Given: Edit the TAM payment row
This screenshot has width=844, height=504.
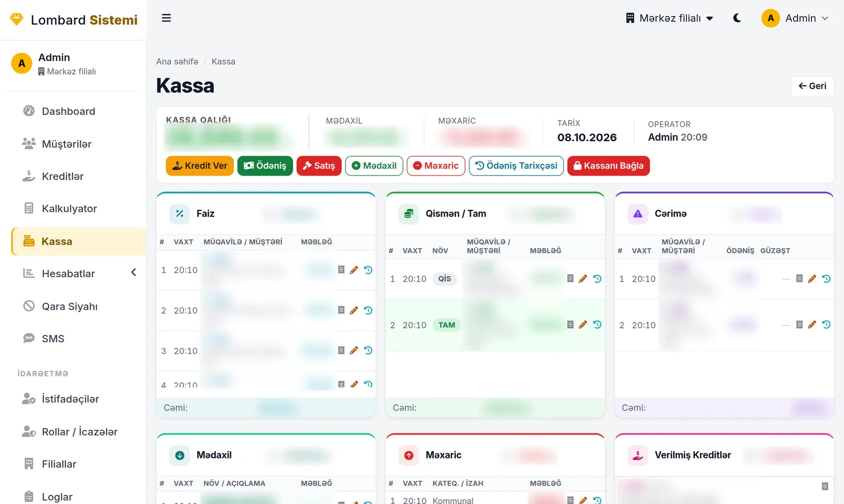Looking at the screenshot, I should tap(583, 325).
